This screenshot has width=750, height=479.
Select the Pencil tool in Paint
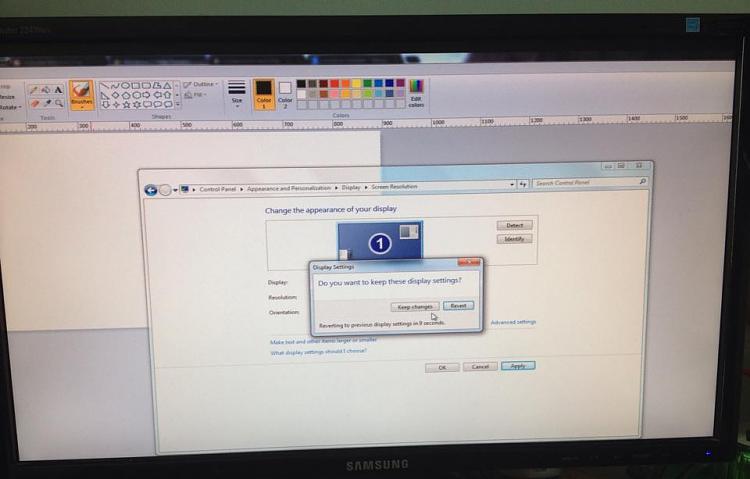[x=33, y=90]
